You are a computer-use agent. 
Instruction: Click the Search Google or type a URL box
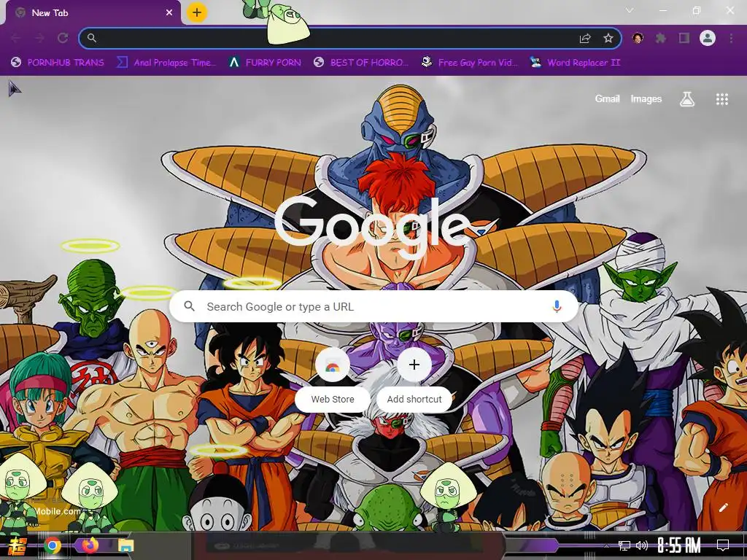coord(374,306)
